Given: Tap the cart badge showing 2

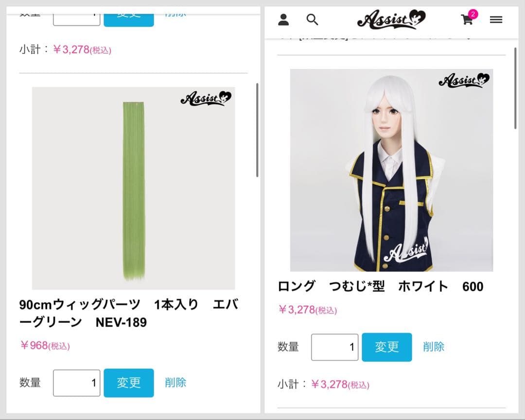Looking at the screenshot, I should click(x=472, y=14).
